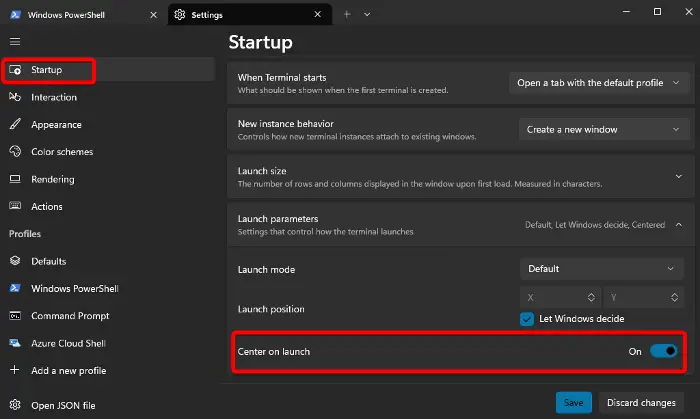Open the hamburger navigation menu
The height and width of the screenshot is (419, 700).
(x=15, y=41)
